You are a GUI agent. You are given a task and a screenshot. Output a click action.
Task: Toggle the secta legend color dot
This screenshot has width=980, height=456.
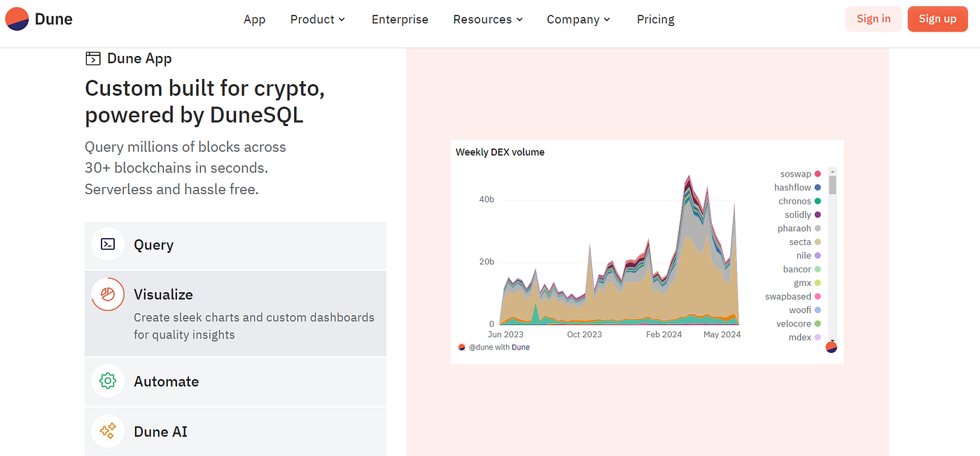(818, 242)
